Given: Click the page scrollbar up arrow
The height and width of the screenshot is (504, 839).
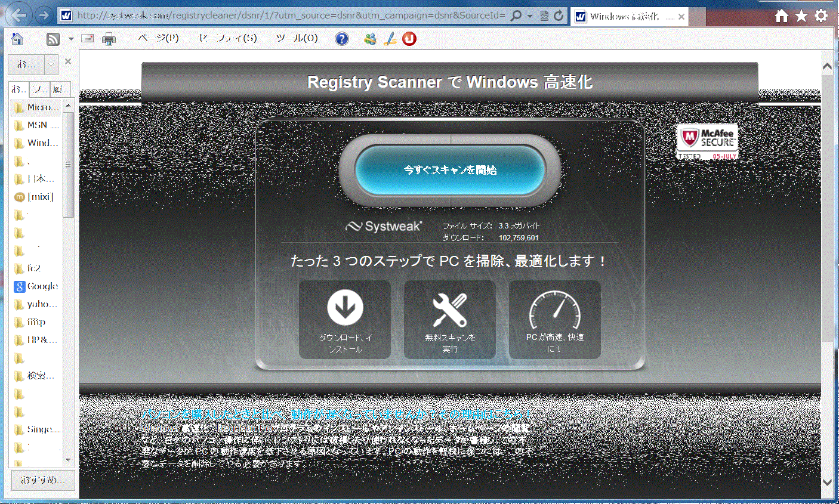Looking at the screenshot, I should 827,66.
